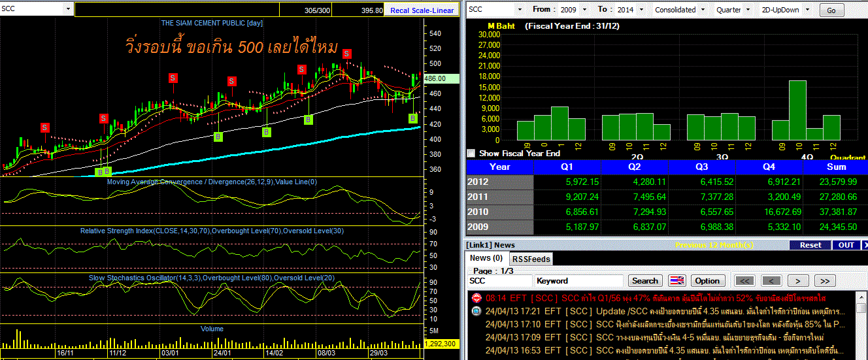Go to the next news page with >
This screenshot has width=868, height=360.
coord(798,281)
